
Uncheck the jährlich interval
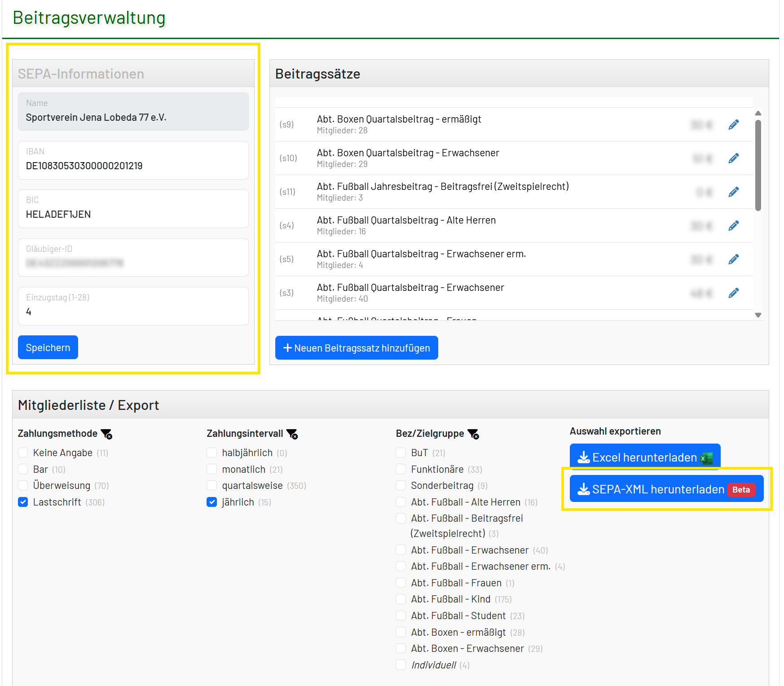(x=212, y=502)
